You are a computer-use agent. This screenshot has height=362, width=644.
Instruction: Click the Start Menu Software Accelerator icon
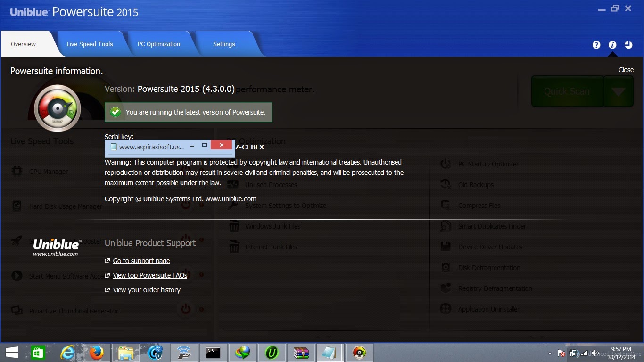coord(17,276)
